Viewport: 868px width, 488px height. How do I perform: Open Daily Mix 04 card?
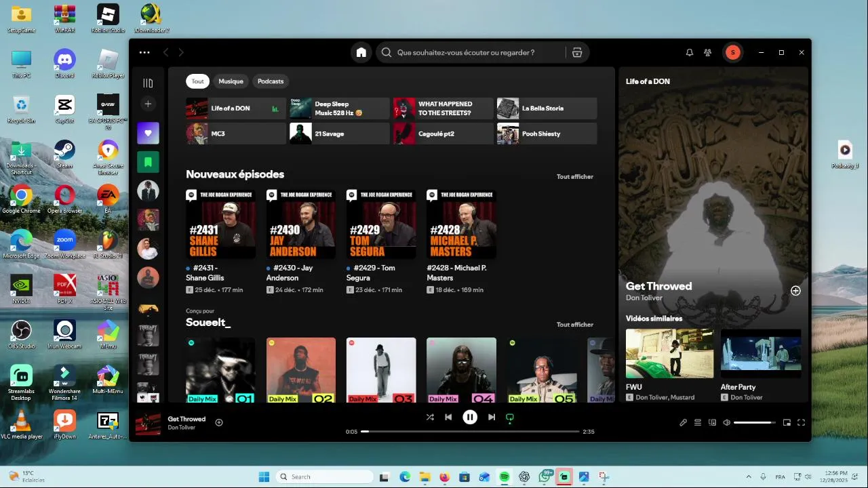(461, 370)
